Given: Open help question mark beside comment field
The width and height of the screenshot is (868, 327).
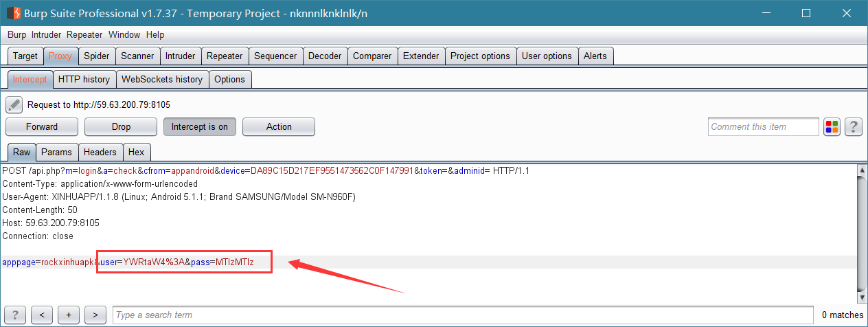Looking at the screenshot, I should tap(854, 126).
